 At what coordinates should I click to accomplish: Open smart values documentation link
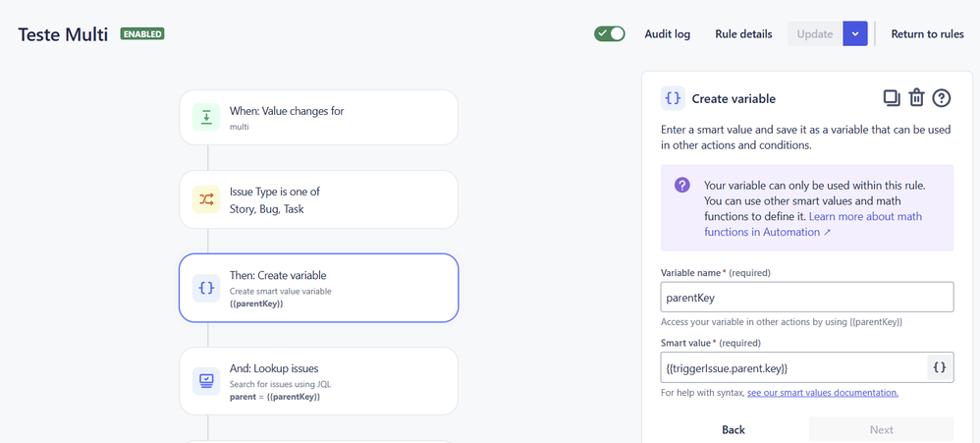[823, 393]
